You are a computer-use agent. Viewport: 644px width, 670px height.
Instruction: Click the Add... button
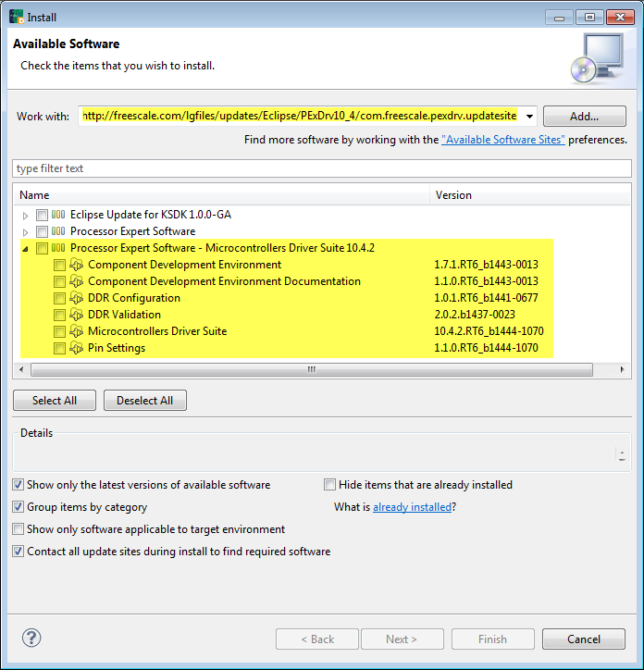[x=584, y=117]
